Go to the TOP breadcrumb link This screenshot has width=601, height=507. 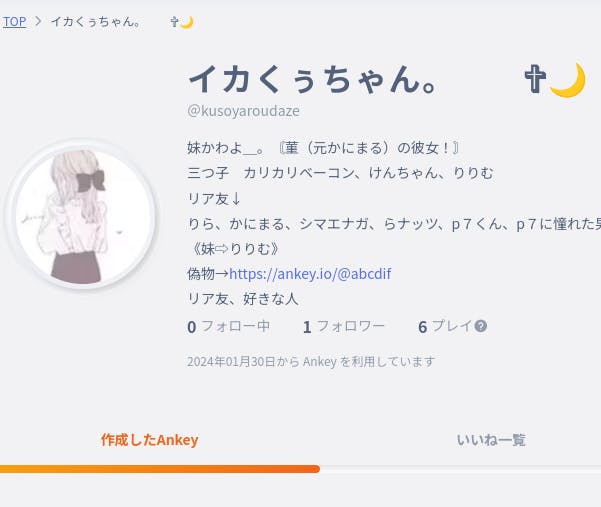pos(14,21)
